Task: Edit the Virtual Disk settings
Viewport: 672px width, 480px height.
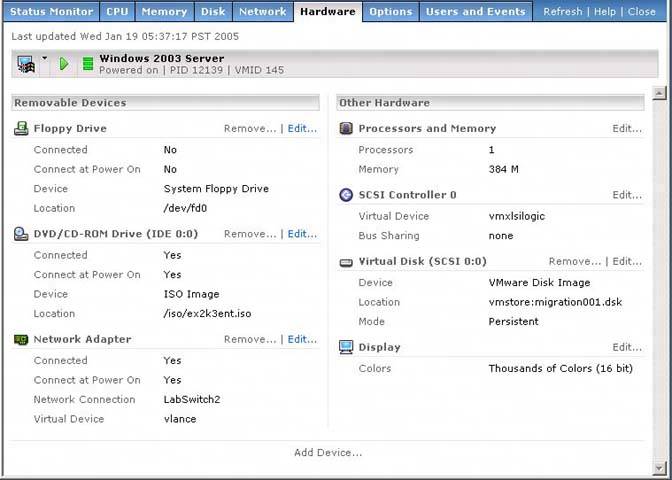Action: tap(627, 261)
